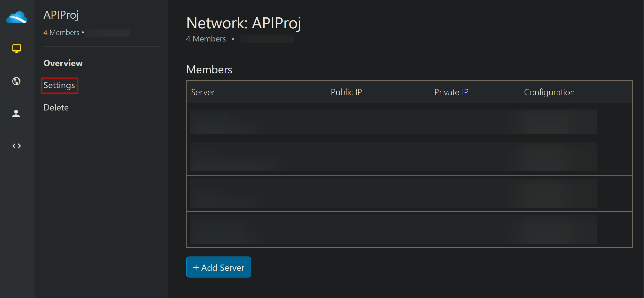
Task: Select the Delete menu item
Action: [x=56, y=107]
